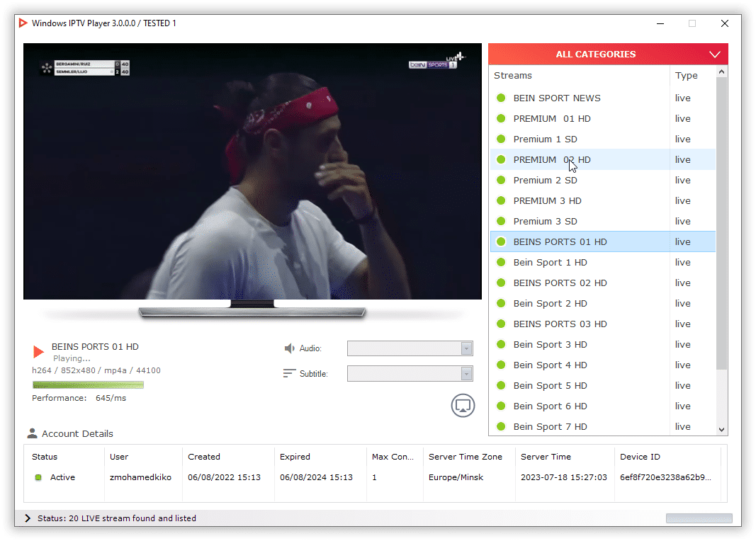Click the Subtitle lines icon
The image size is (756, 541).
click(289, 373)
